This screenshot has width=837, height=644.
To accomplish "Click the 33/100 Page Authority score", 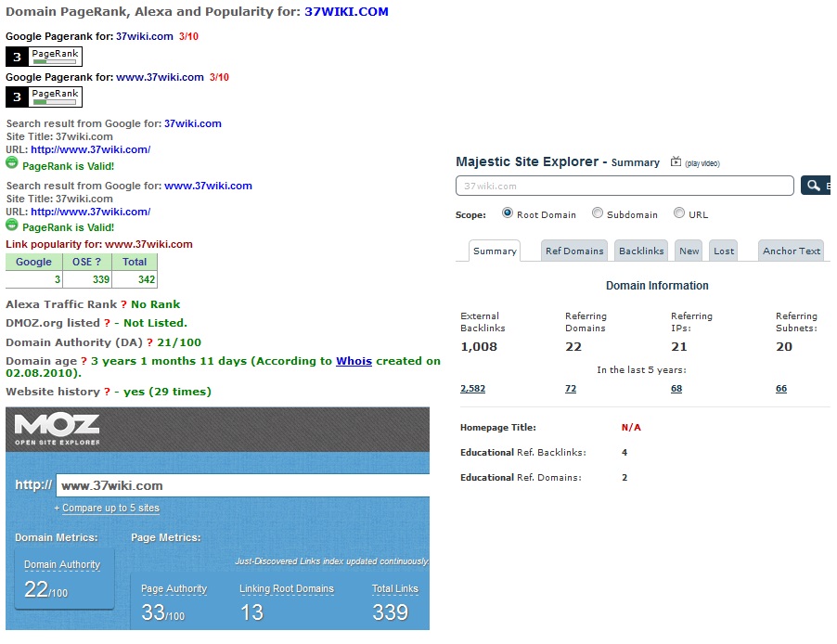I will [x=162, y=612].
